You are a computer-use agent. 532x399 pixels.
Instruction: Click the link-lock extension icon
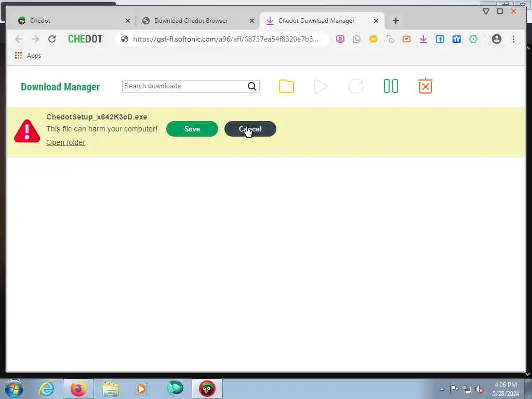click(390, 39)
